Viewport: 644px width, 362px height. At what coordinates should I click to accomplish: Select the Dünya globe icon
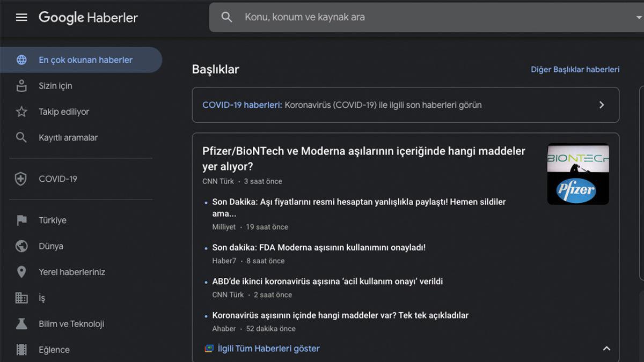click(x=21, y=246)
